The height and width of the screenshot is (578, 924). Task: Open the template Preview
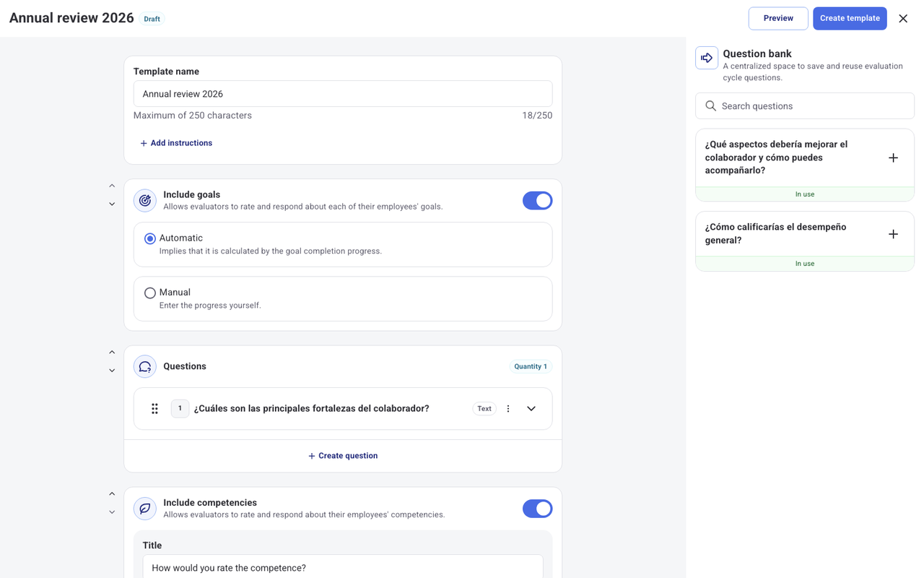coord(778,18)
